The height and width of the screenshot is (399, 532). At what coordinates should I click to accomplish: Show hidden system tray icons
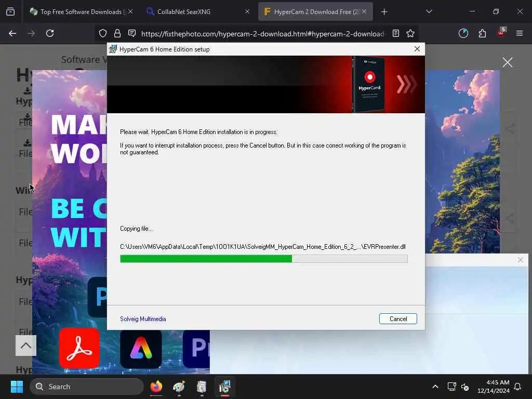[x=435, y=387]
